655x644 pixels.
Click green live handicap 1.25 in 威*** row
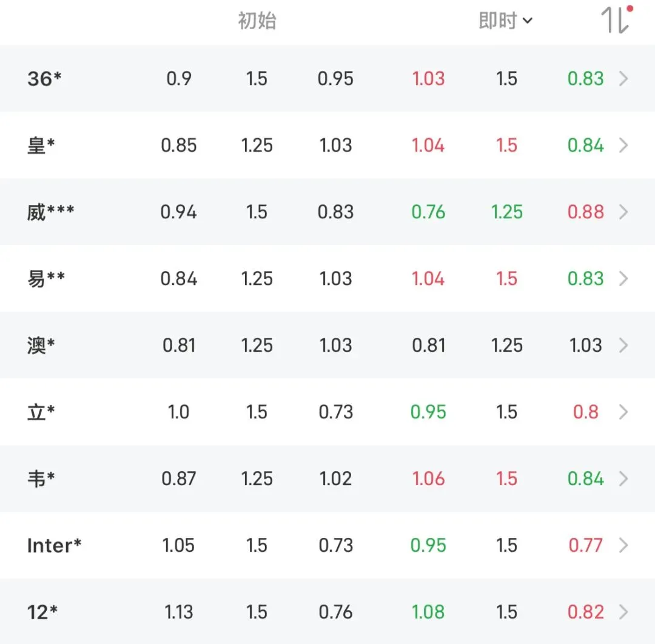pyautogui.click(x=506, y=212)
